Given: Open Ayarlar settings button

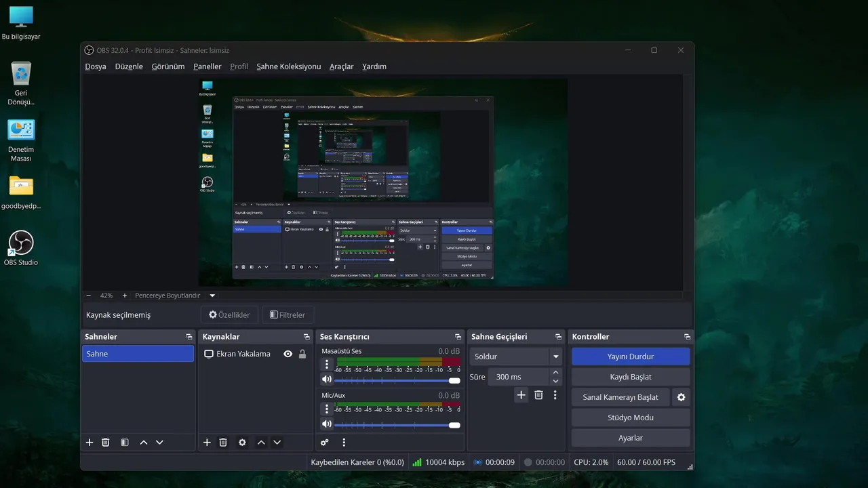Looking at the screenshot, I should 631,438.
